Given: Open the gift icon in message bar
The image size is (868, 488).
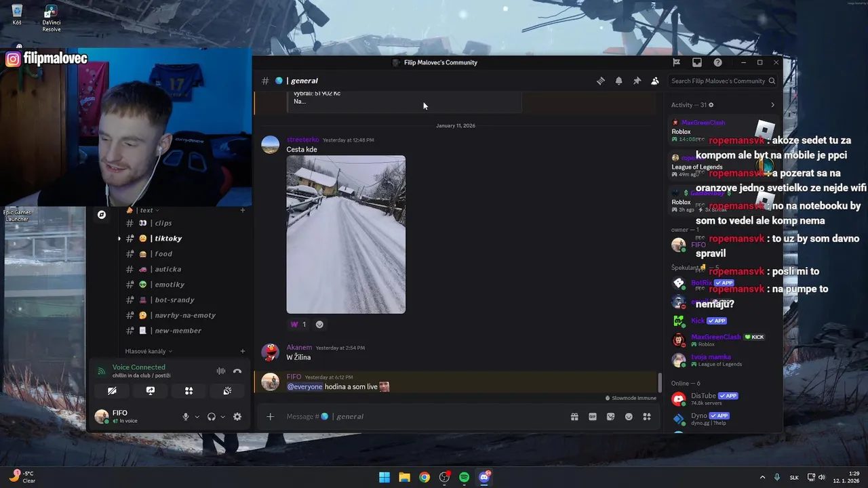Looking at the screenshot, I should point(574,416).
